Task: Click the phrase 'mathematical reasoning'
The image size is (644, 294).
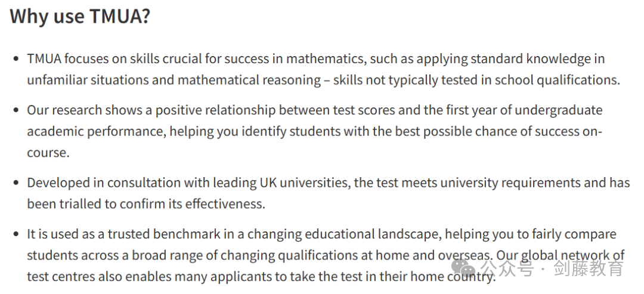Action: [249, 80]
